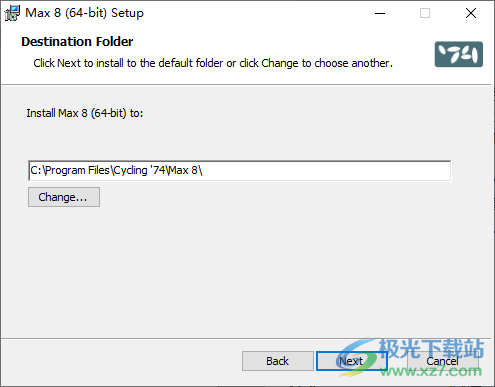Cancel the Max 8 installation
The height and width of the screenshot is (387, 495).
coord(442,361)
